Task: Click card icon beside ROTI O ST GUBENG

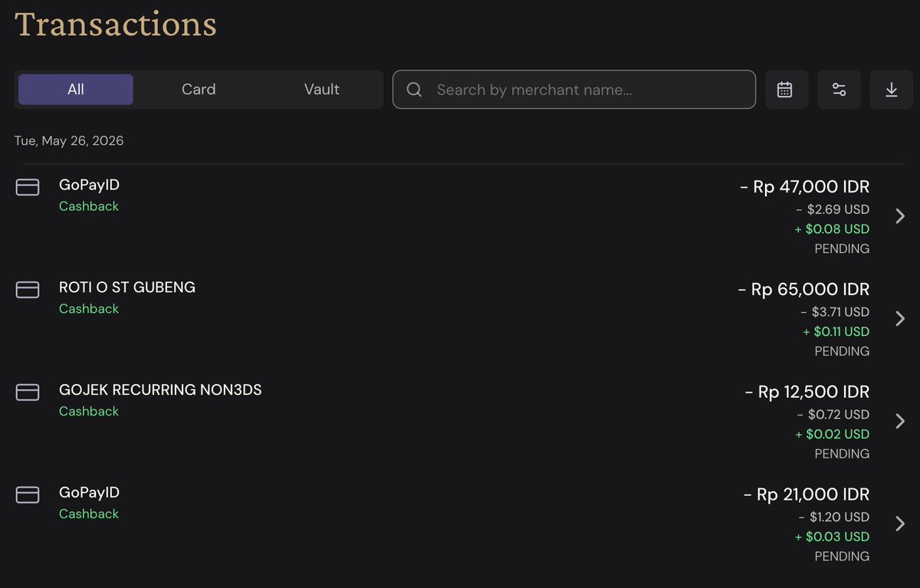Action: [28, 290]
